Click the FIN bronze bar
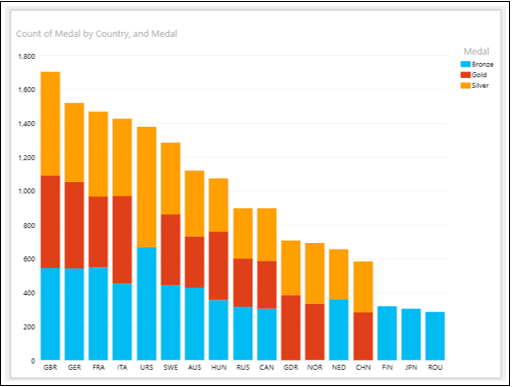Screen dimensions: 513x387 click(x=387, y=333)
